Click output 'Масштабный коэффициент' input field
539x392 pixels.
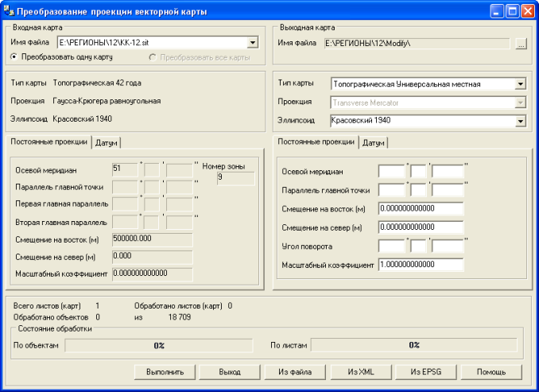pos(420,265)
